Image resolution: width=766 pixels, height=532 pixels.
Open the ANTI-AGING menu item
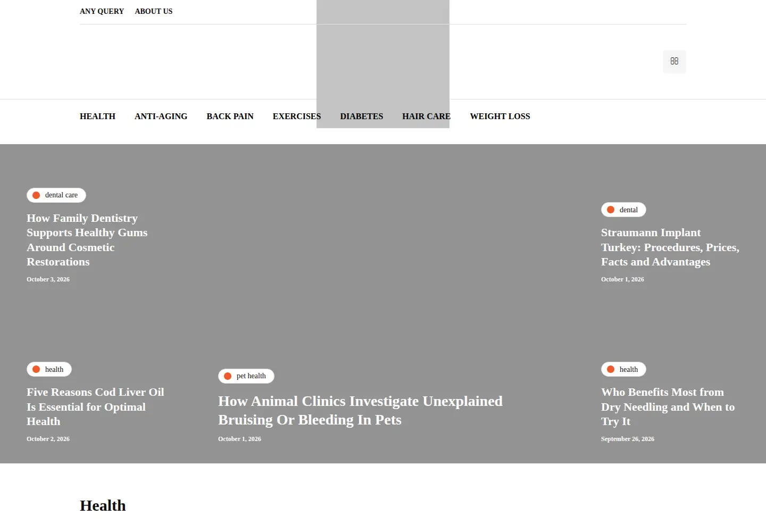(161, 117)
